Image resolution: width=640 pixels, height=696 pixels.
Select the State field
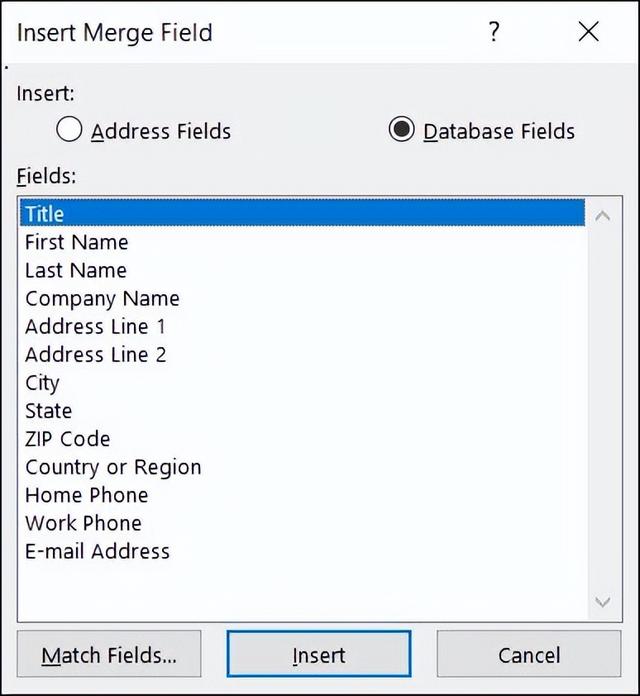[303, 411]
